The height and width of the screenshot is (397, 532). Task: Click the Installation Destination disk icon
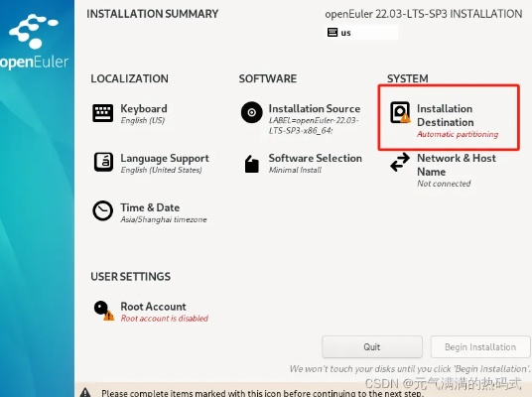(x=400, y=112)
